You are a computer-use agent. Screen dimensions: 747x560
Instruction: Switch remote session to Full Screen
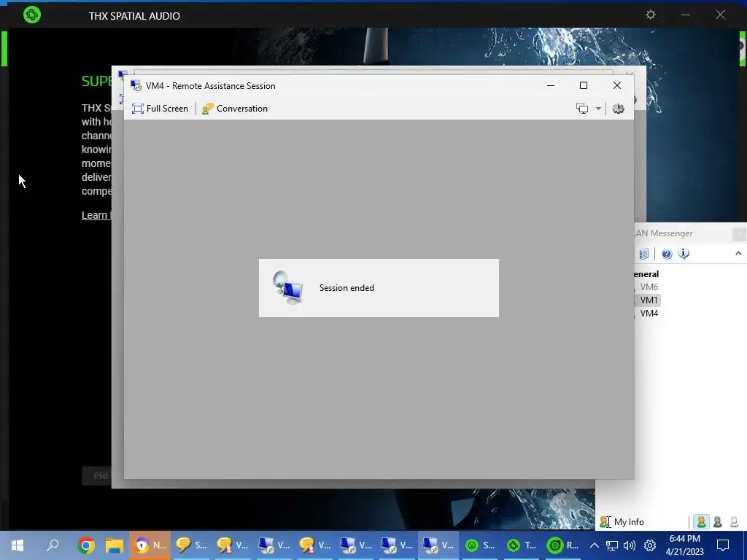tap(160, 109)
